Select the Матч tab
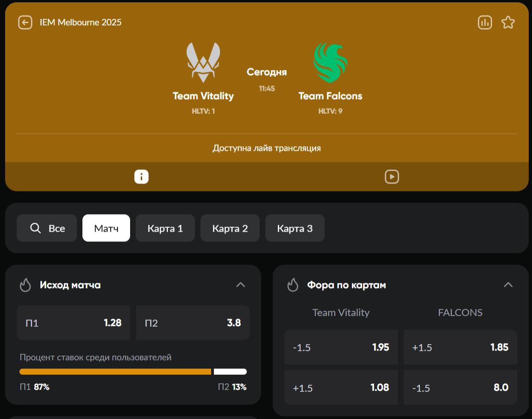 pos(106,228)
